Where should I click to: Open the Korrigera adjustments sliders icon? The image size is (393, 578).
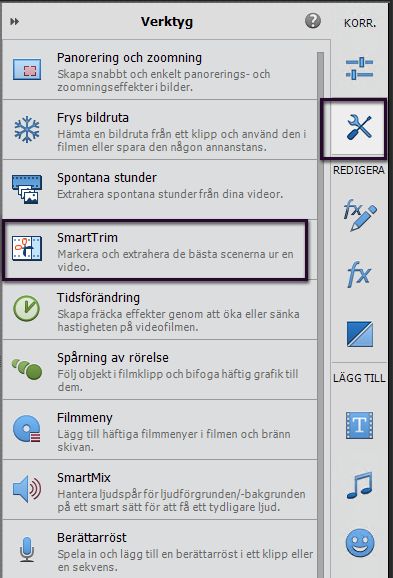tap(359, 68)
